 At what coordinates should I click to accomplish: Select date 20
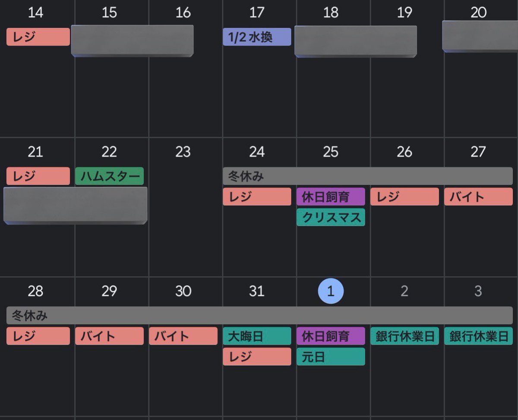(x=478, y=13)
